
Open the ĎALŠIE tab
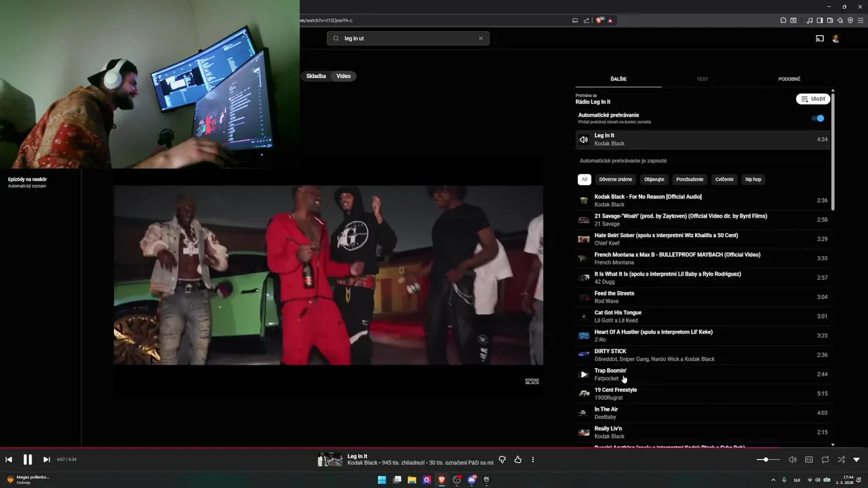[618, 79]
